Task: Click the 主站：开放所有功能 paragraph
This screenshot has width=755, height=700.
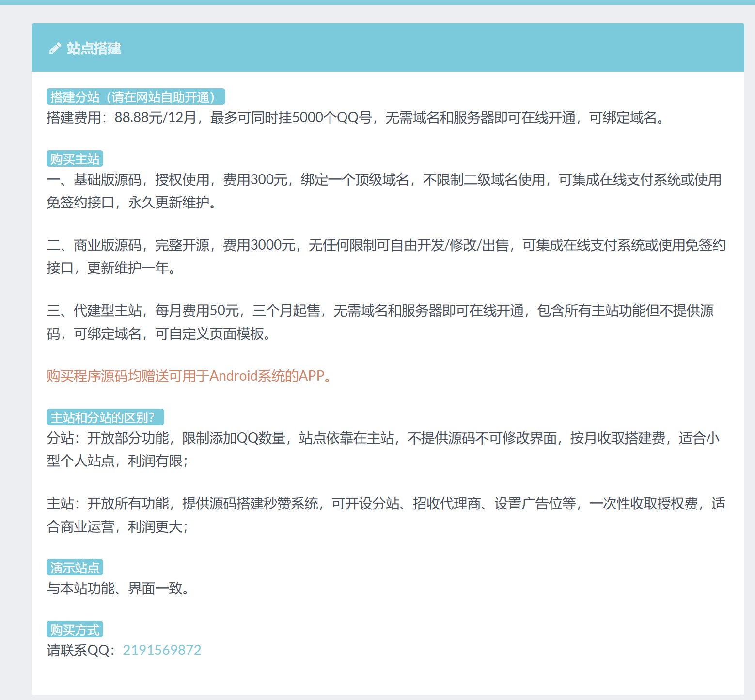Action: [386, 515]
